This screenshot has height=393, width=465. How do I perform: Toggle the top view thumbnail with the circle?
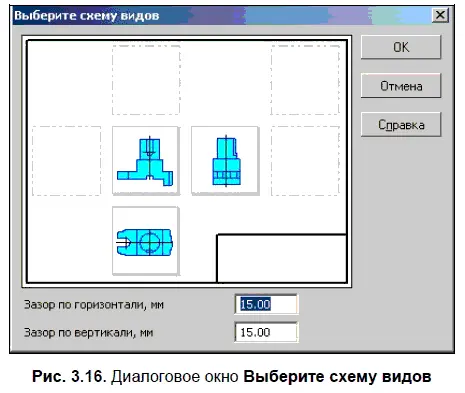coord(146,241)
